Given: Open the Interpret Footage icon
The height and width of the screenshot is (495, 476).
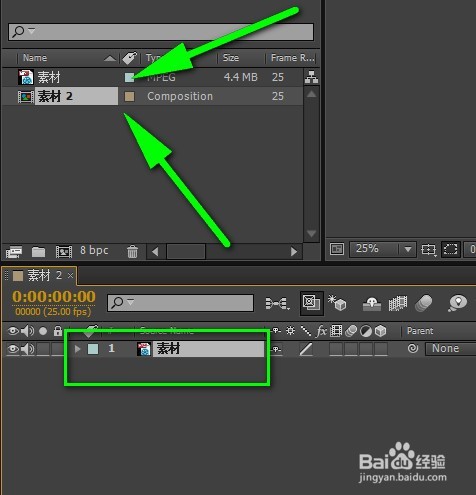Looking at the screenshot, I should click(14, 252).
